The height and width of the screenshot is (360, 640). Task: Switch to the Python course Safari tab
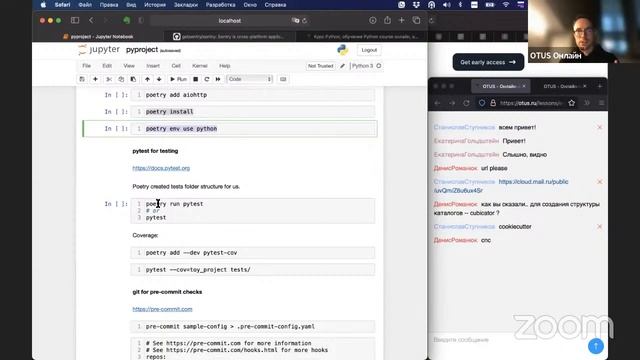click(x=362, y=37)
